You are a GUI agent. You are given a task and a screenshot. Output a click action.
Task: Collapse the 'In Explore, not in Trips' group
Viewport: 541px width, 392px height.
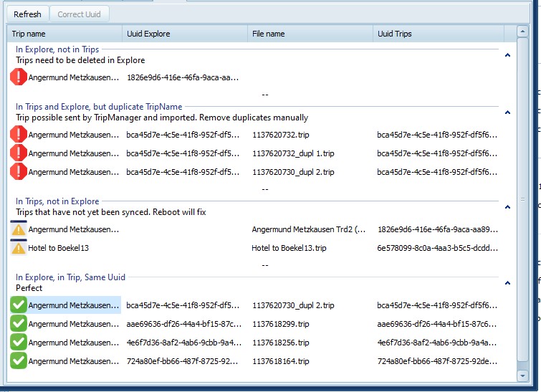(507, 54)
